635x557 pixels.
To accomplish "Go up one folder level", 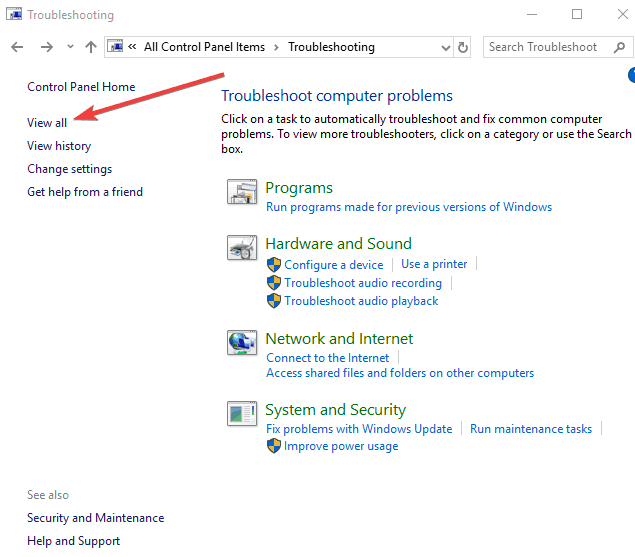I will click(x=91, y=47).
